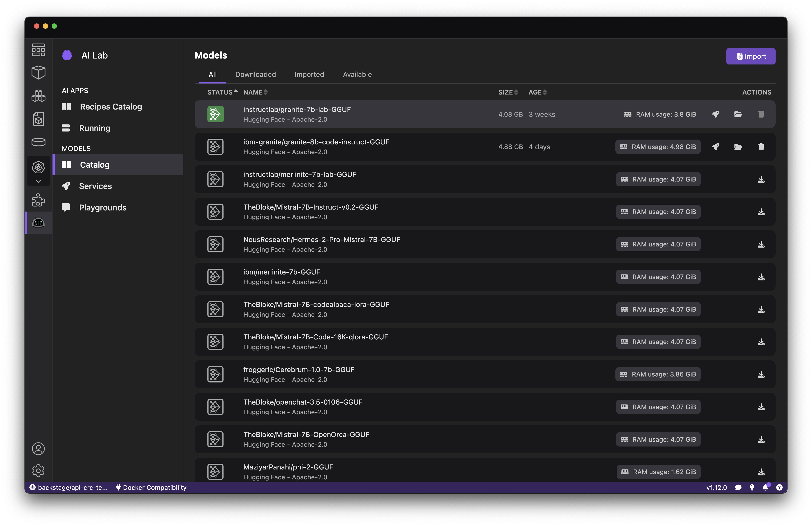Download Mistral-7B-Instruct-v0.2-GGUF model
Image resolution: width=812 pixels, height=526 pixels.
point(761,212)
